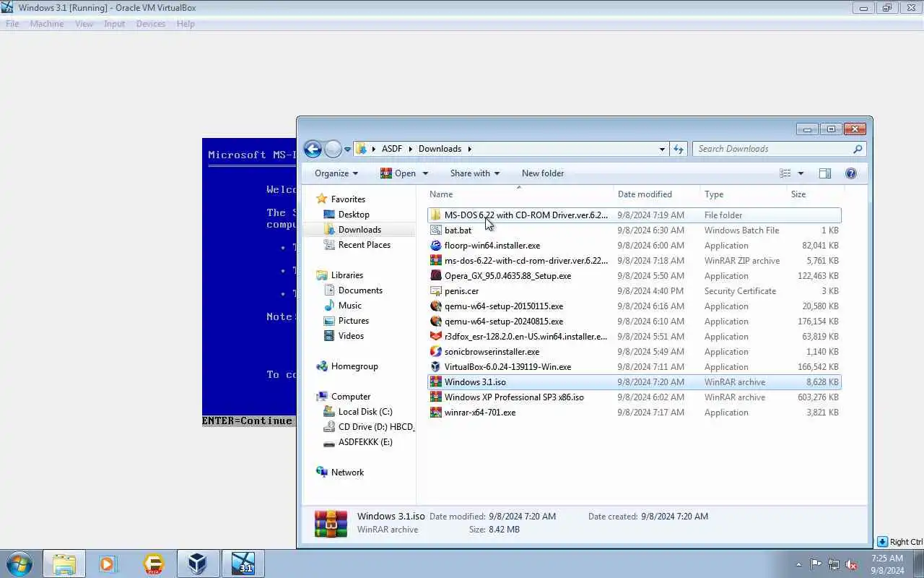
Task: Open the view options dropdown arrow
Action: [x=801, y=173]
